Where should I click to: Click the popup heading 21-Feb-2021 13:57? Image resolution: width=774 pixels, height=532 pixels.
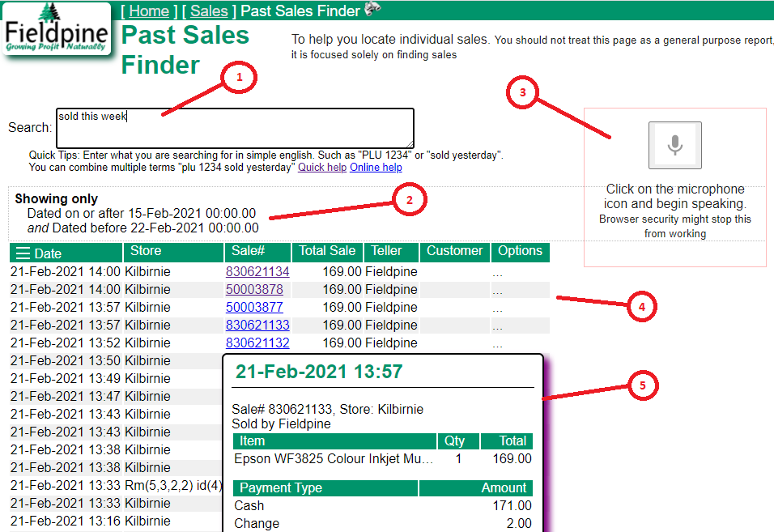click(319, 372)
